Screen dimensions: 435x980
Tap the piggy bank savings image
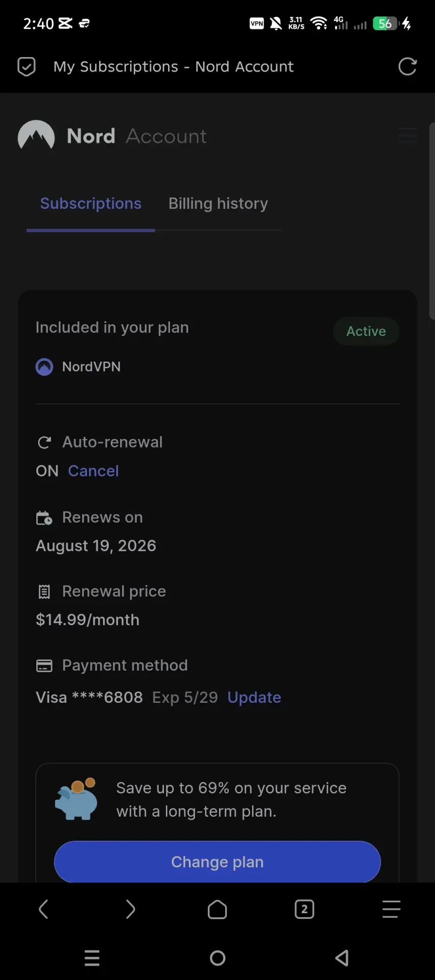click(76, 799)
